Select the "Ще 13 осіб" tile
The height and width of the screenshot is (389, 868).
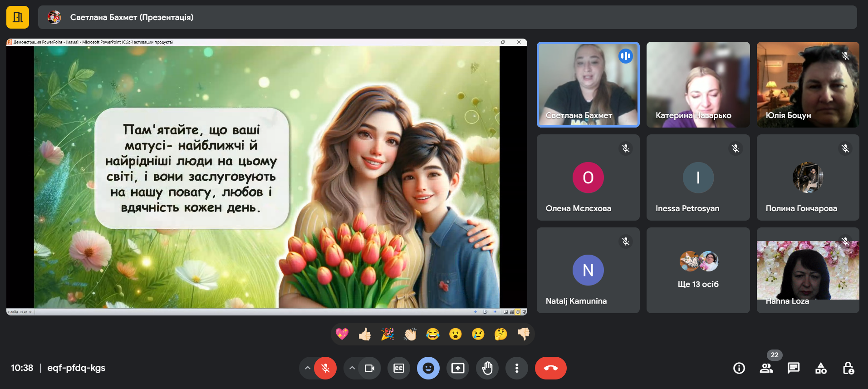click(x=698, y=270)
